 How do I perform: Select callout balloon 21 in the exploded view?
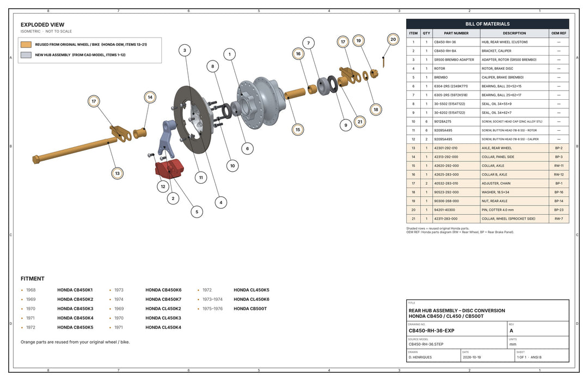(360, 122)
